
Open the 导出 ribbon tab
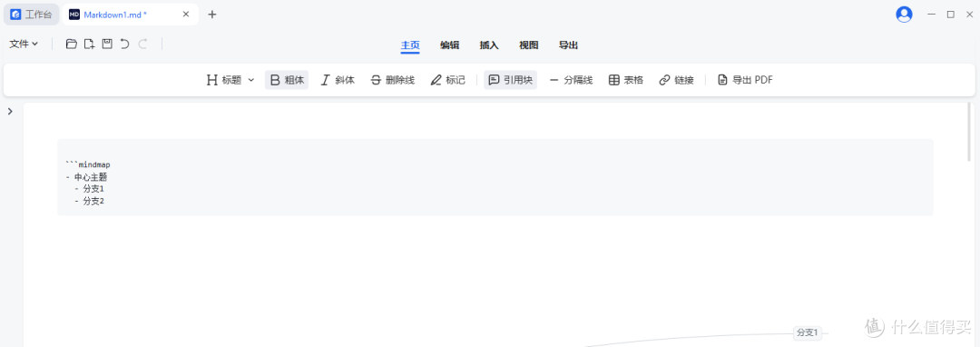pos(568,45)
